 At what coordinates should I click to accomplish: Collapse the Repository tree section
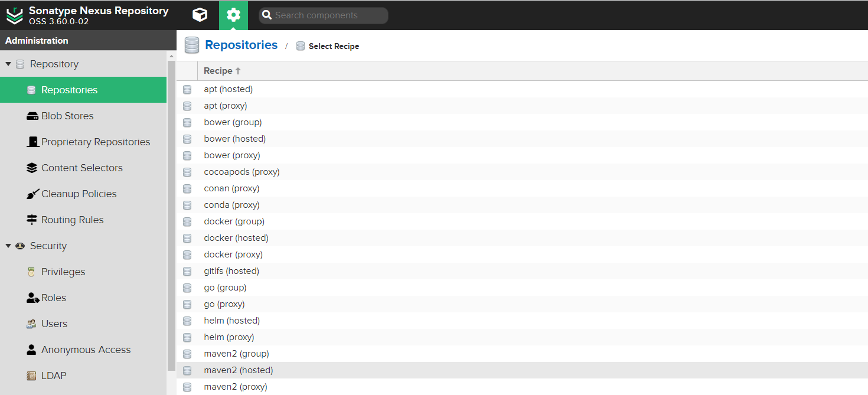8,64
